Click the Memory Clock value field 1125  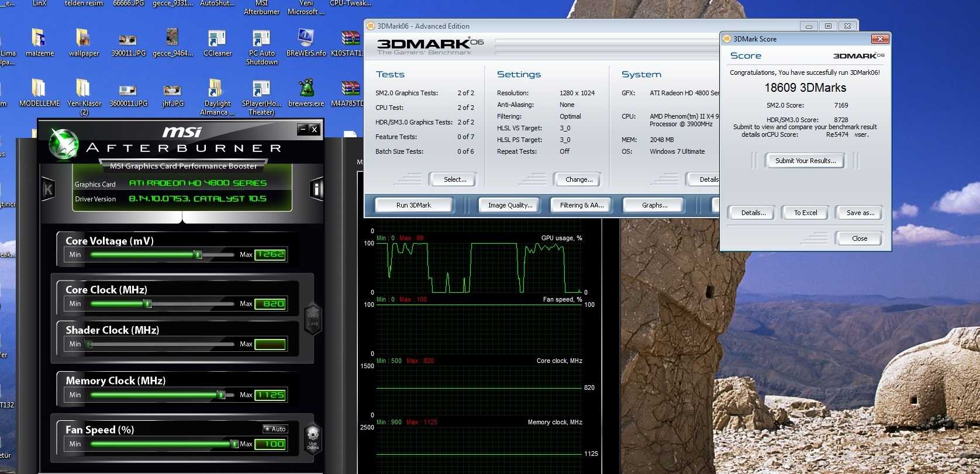[271, 395]
